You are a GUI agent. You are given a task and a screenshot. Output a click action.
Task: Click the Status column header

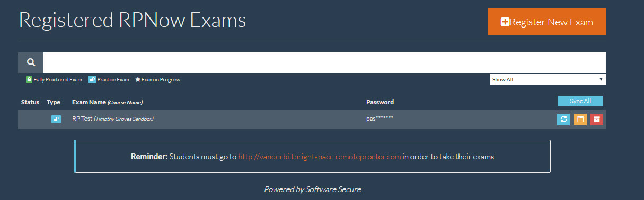[30, 102]
